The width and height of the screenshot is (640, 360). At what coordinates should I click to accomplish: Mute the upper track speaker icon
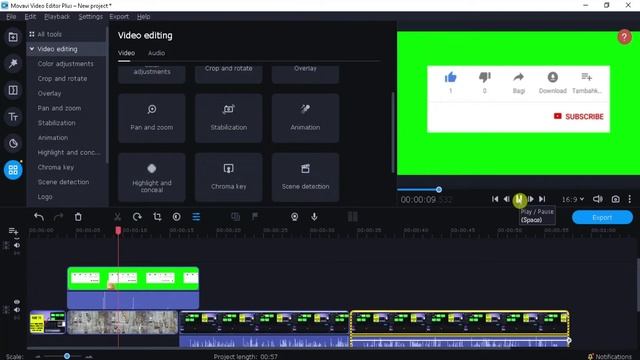tap(17, 245)
